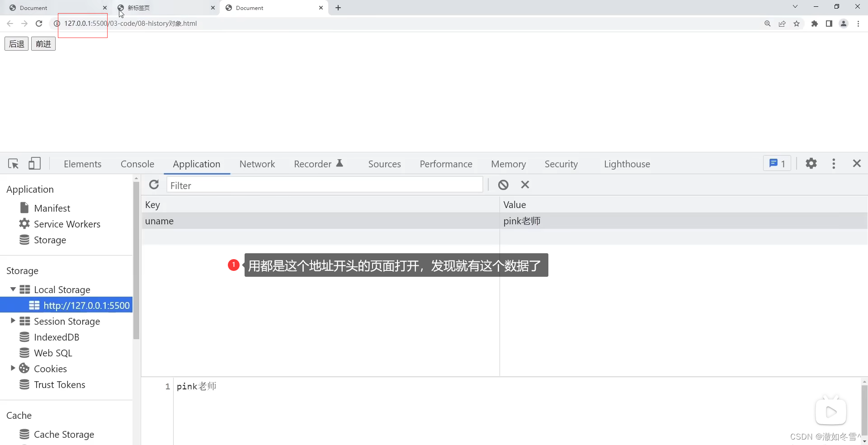Open Service Workers section
The image size is (868, 445).
67,224
